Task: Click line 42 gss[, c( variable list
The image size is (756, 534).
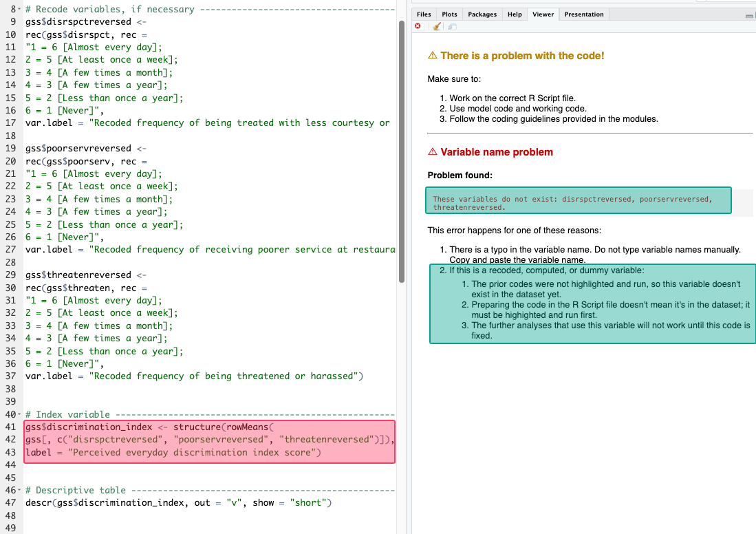Action: [x=210, y=440]
